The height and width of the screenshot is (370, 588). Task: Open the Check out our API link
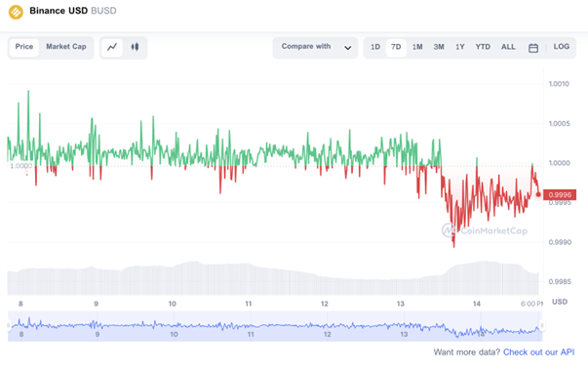click(x=538, y=352)
